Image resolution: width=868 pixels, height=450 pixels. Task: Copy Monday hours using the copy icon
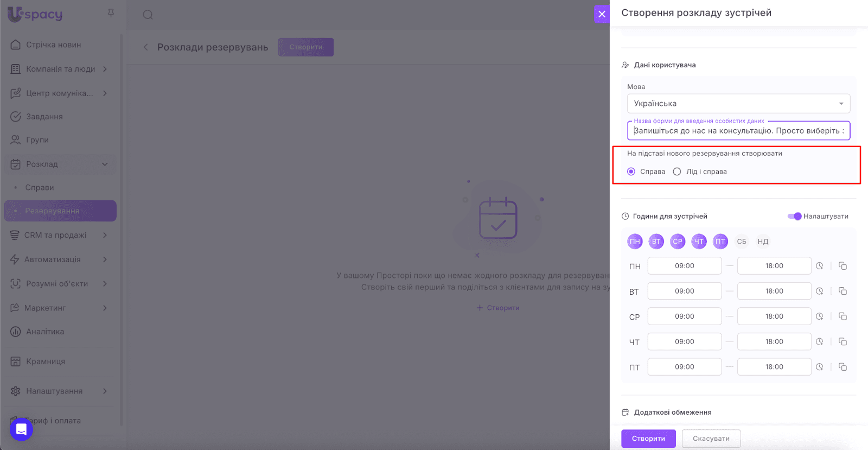(843, 266)
